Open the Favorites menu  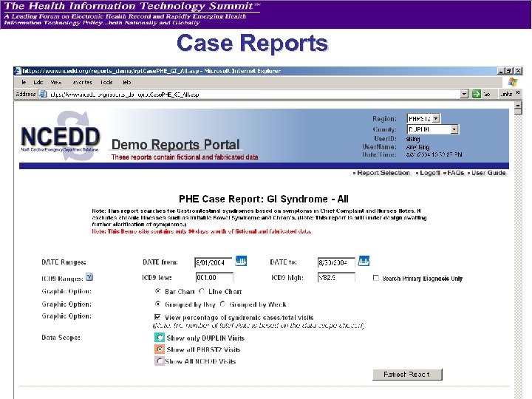pyautogui.click(x=82, y=82)
